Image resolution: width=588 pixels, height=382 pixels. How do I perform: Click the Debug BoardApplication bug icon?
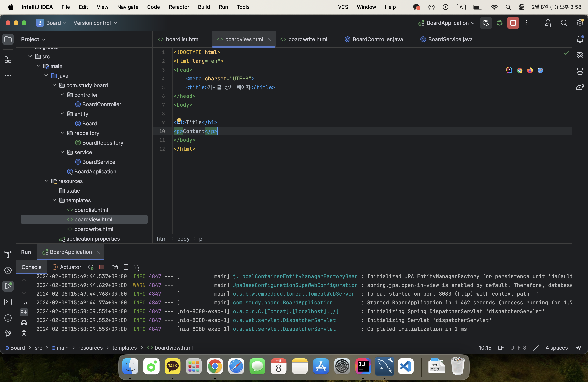(499, 23)
